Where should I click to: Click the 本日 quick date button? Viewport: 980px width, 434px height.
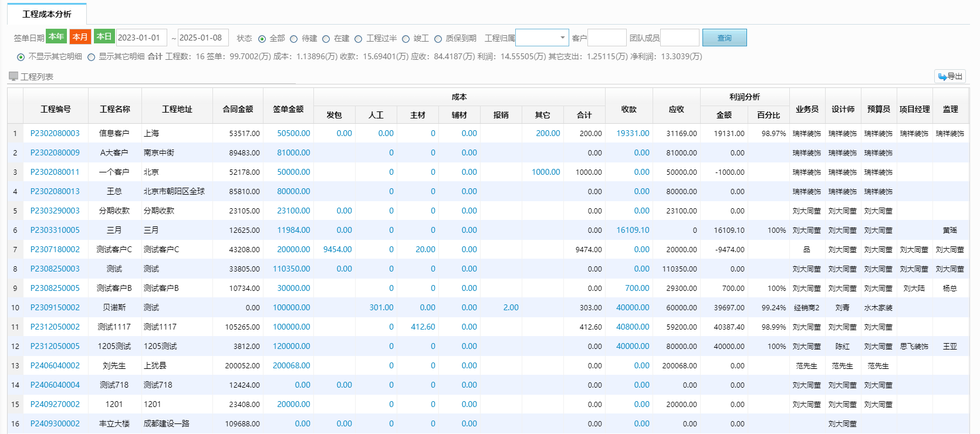point(104,37)
